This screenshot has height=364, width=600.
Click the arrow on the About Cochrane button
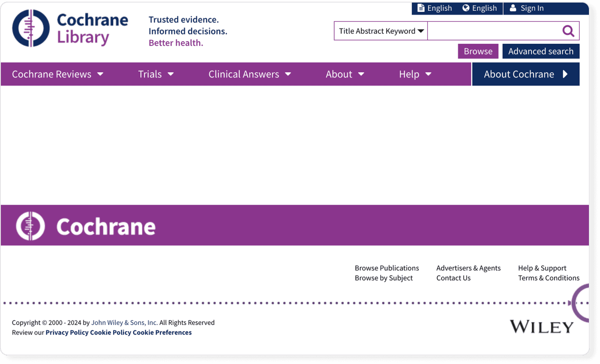tap(564, 74)
